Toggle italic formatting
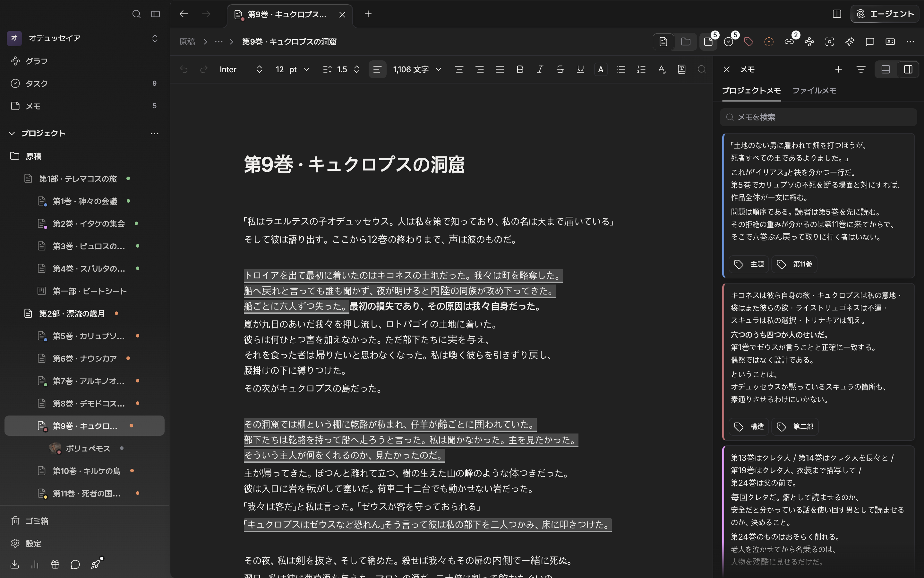This screenshot has height=578, width=924. pyautogui.click(x=540, y=69)
